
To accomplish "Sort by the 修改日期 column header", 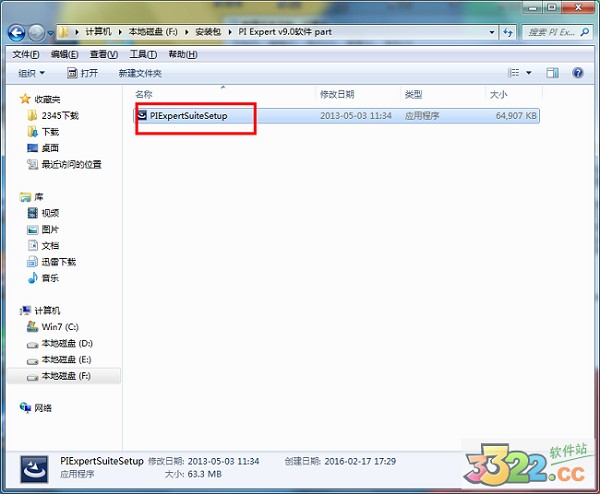I will (337, 94).
